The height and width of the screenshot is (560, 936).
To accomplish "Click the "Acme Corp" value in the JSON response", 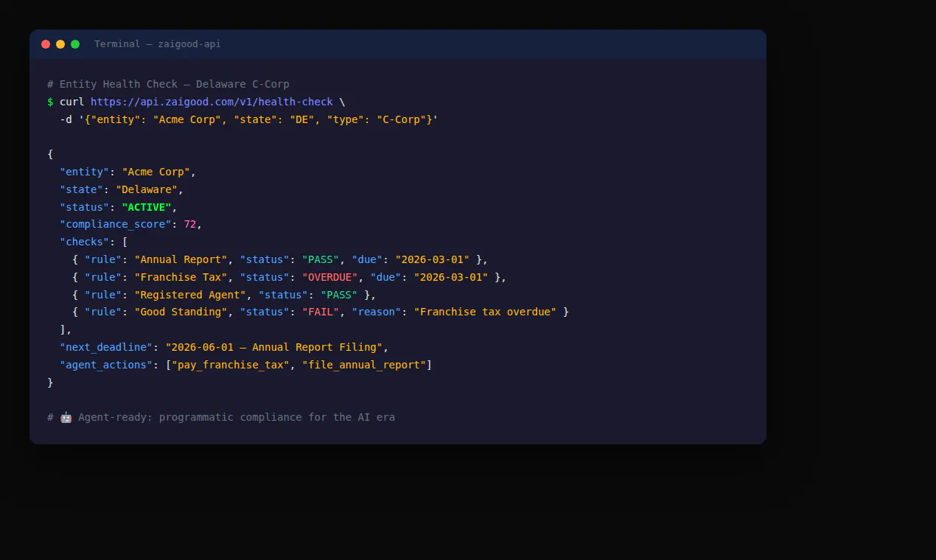I will [156, 172].
